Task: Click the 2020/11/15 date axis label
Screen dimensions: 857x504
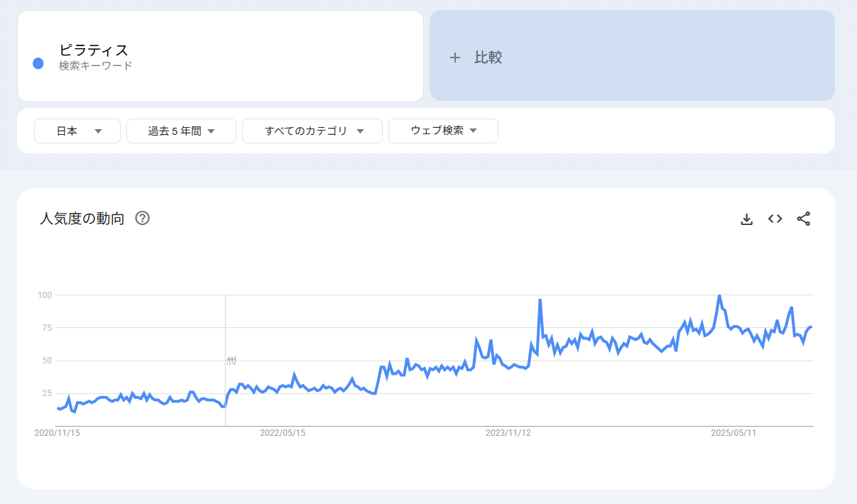Action: 57,432
